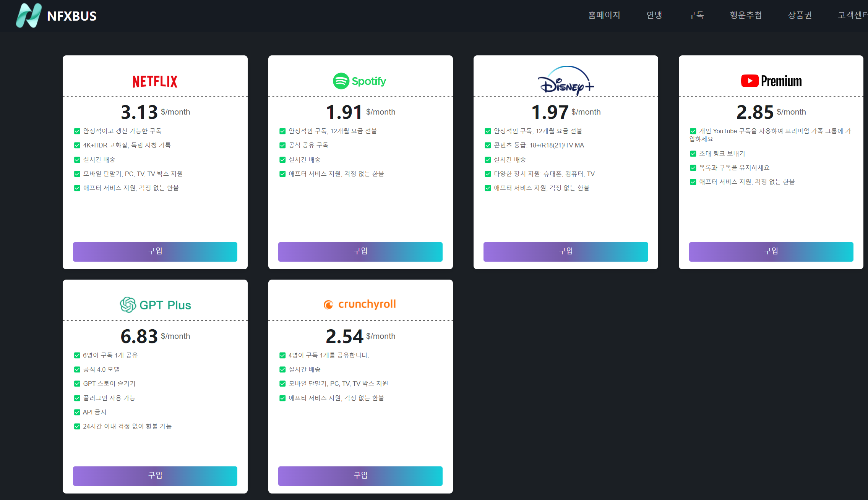Click the Netflix logo
The image size is (868, 500).
click(155, 81)
